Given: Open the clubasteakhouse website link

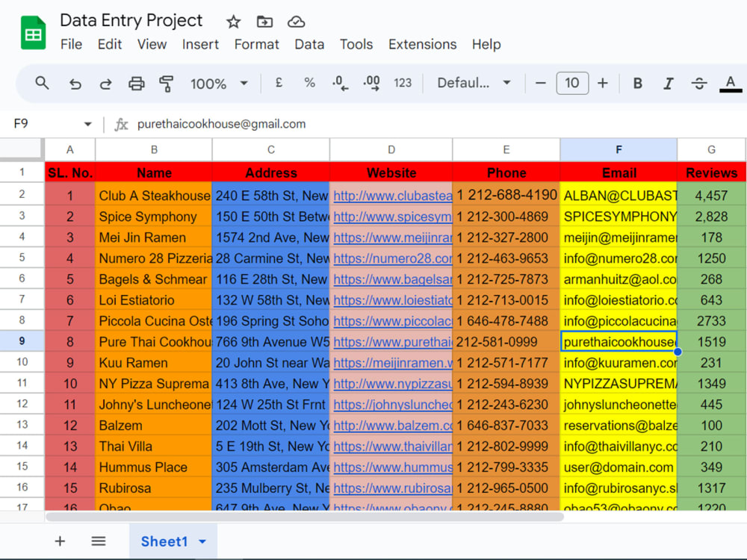Looking at the screenshot, I should (393, 196).
